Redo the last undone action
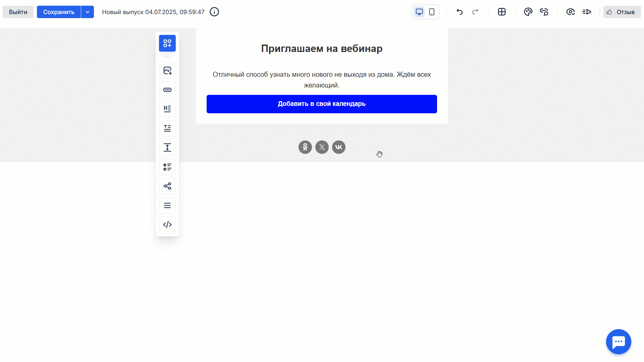This screenshot has height=362, width=644. click(475, 12)
